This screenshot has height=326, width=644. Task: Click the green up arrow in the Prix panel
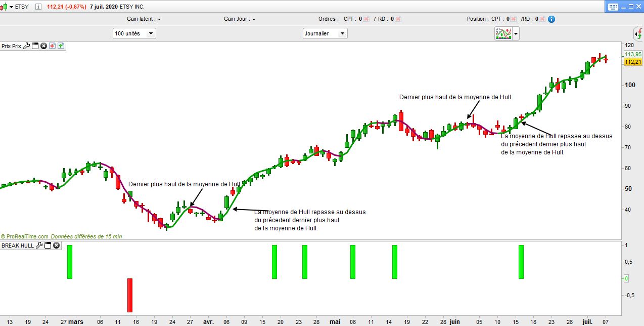tap(61, 46)
